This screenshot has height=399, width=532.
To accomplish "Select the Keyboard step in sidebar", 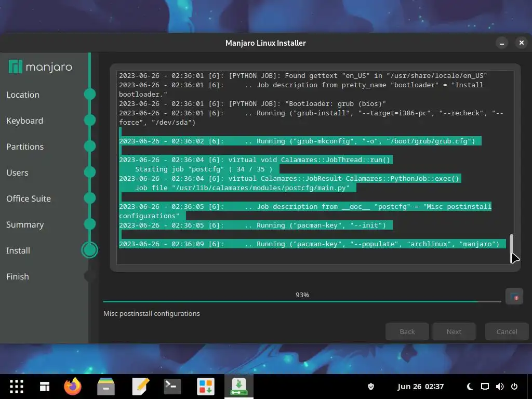I will coord(24,121).
